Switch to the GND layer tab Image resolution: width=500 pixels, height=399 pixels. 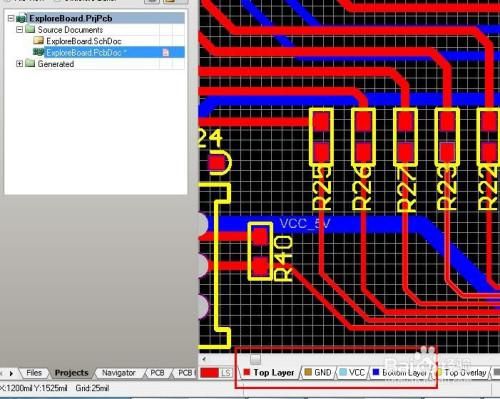(318, 373)
